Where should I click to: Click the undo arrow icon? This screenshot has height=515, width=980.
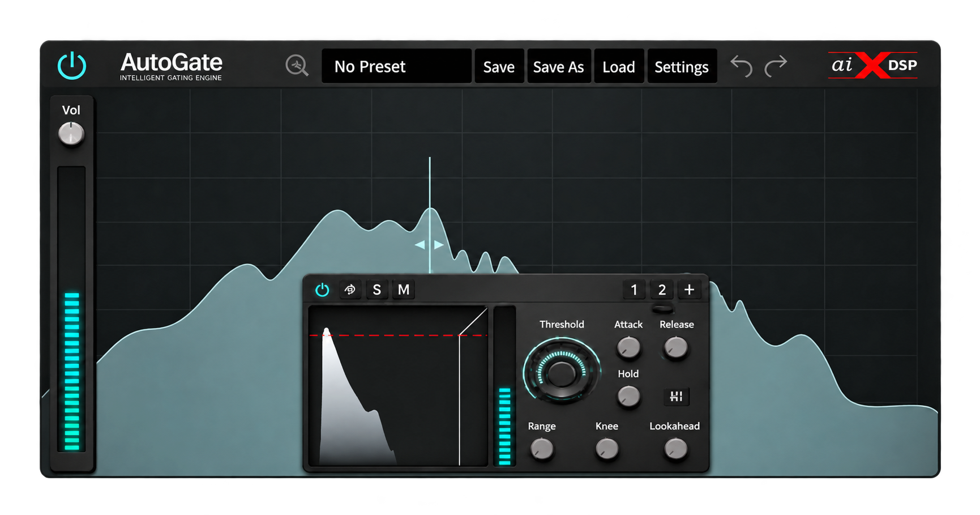(741, 66)
